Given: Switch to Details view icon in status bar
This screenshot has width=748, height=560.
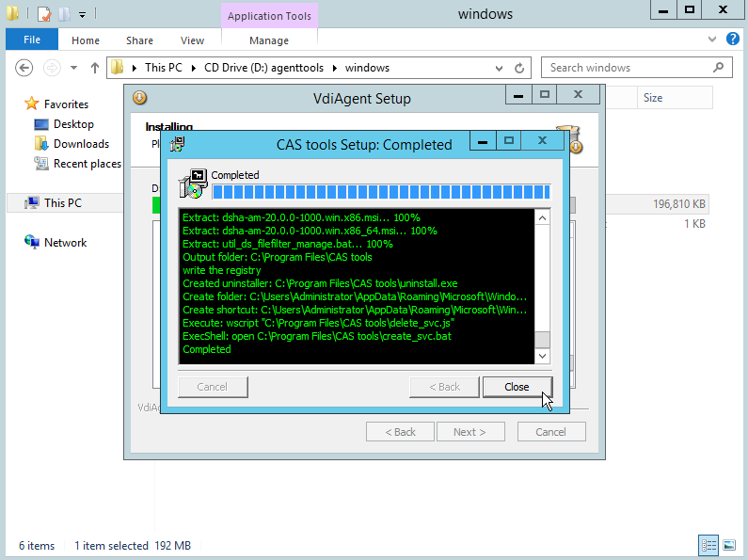Looking at the screenshot, I should (x=708, y=545).
